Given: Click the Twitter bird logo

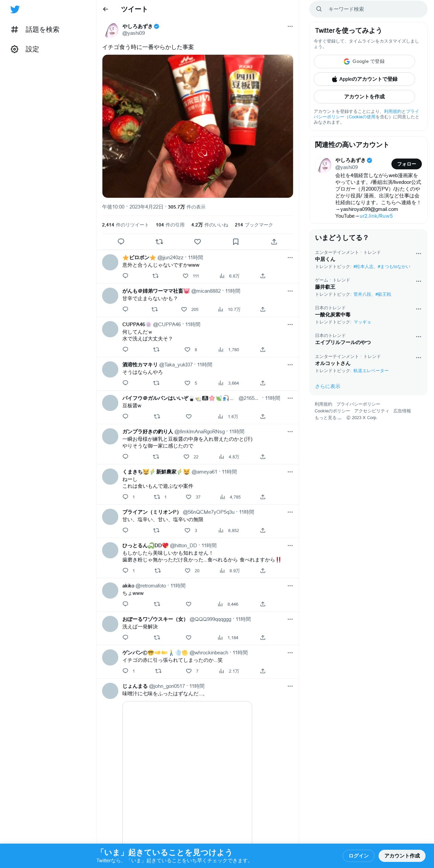Looking at the screenshot, I should pos(15,9).
